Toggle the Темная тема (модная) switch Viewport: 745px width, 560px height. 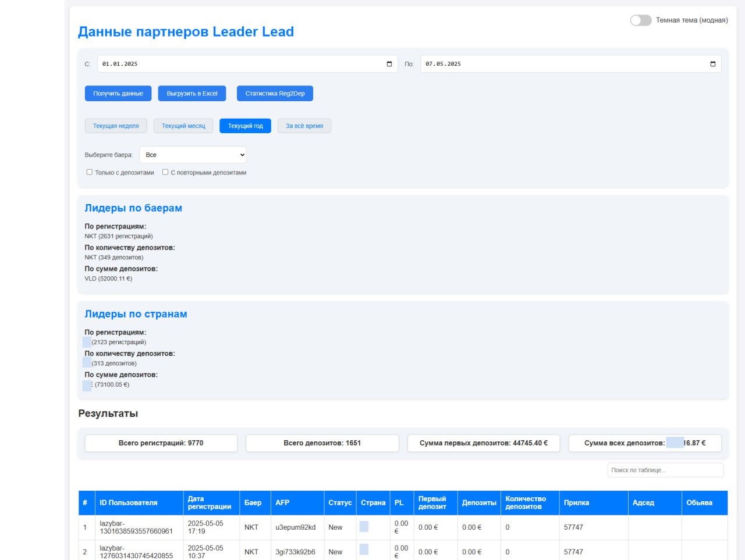pyautogui.click(x=641, y=20)
